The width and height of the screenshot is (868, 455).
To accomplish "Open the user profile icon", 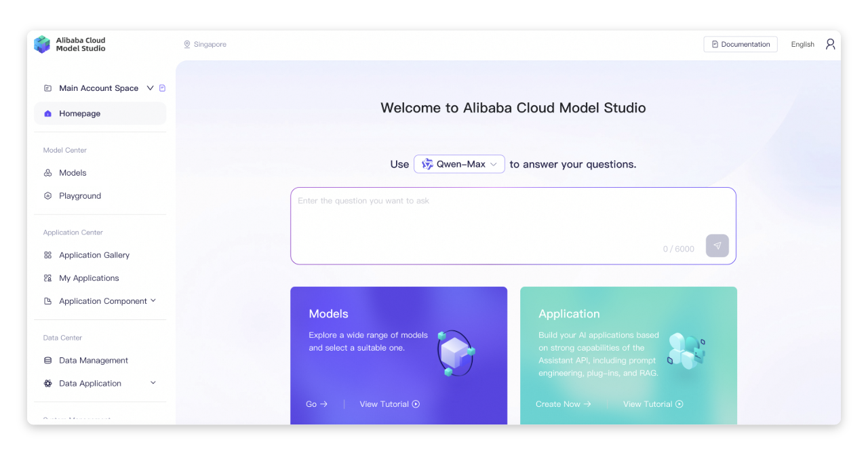I will coord(830,44).
